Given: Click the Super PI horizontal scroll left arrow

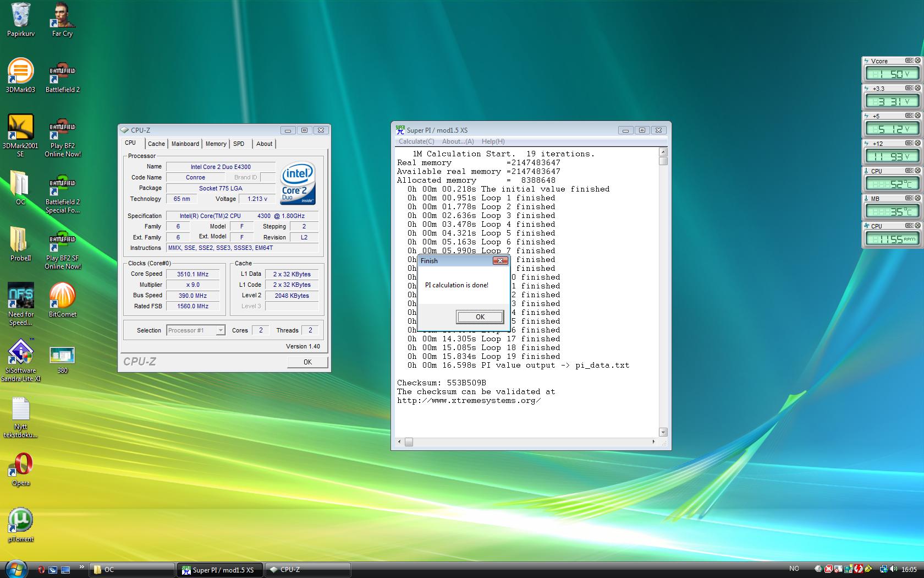Looking at the screenshot, I should coord(400,441).
